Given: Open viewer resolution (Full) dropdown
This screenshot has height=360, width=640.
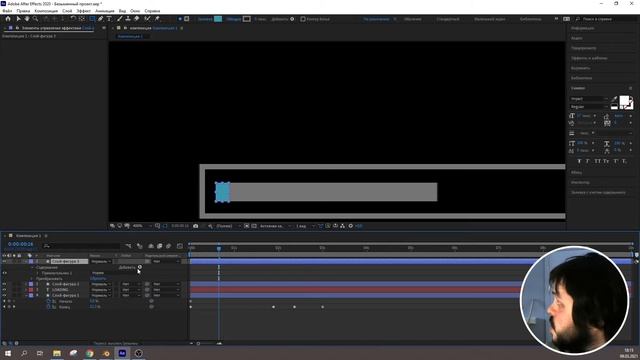Looking at the screenshot, I should click(228, 226).
